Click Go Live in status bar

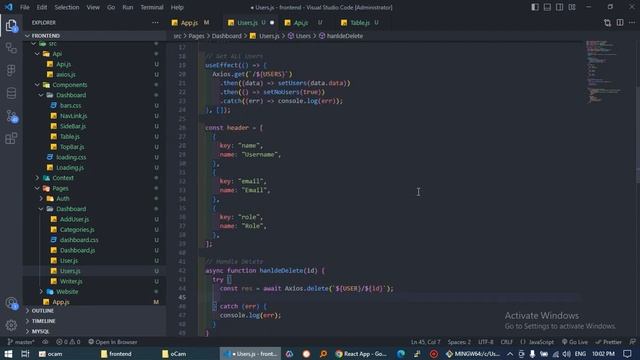click(575, 342)
